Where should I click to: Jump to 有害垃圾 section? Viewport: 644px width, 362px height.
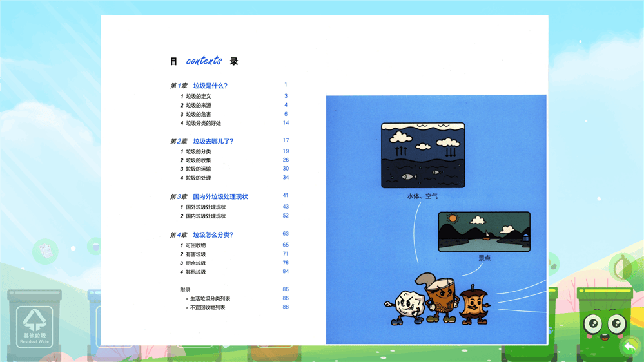click(x=196, y=254)
